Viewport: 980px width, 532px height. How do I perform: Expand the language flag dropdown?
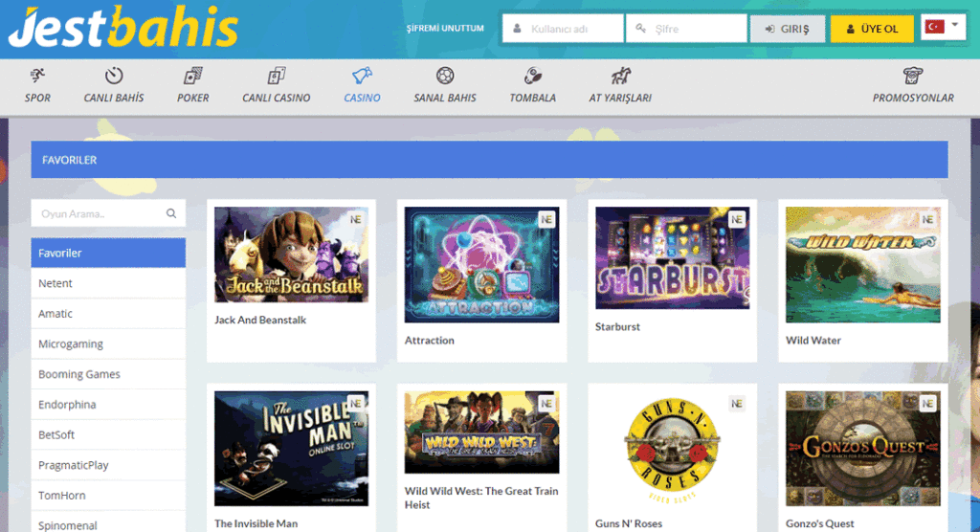click(943, 28)
